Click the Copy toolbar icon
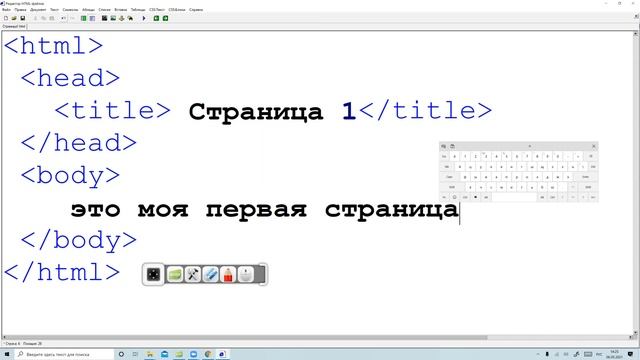640x360 pixels. [43, 18]
